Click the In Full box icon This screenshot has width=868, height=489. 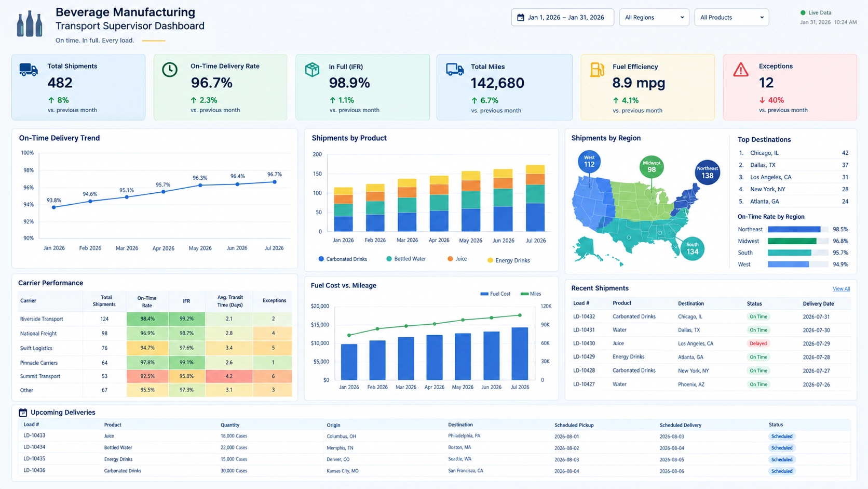(312, 70)
